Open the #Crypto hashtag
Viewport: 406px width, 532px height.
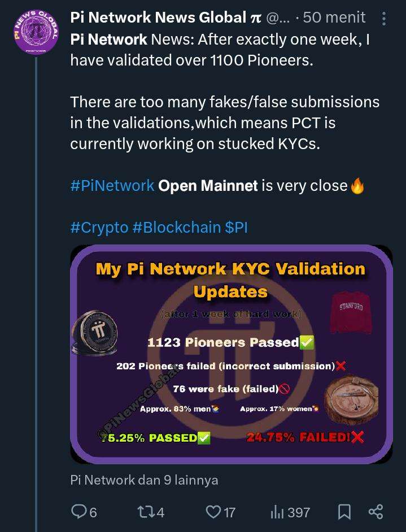tap(99, 227)
